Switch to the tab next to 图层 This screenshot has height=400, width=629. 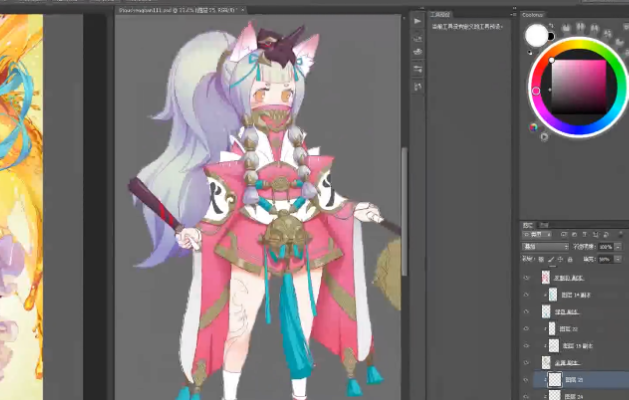pos(544,225)
